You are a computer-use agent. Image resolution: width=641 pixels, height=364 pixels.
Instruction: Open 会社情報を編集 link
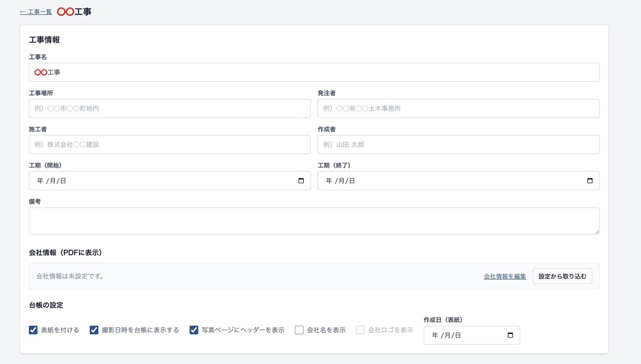coord(505,276)
